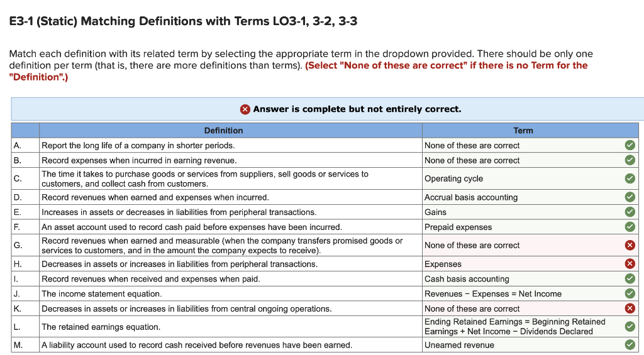Screen dimensions: 644x355
Task: Click definition 'The retained earnings equation.'
Action: [101, 327]
